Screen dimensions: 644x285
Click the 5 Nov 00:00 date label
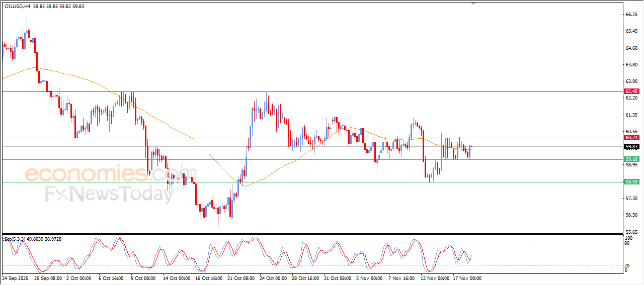click(x=370, y=277)
